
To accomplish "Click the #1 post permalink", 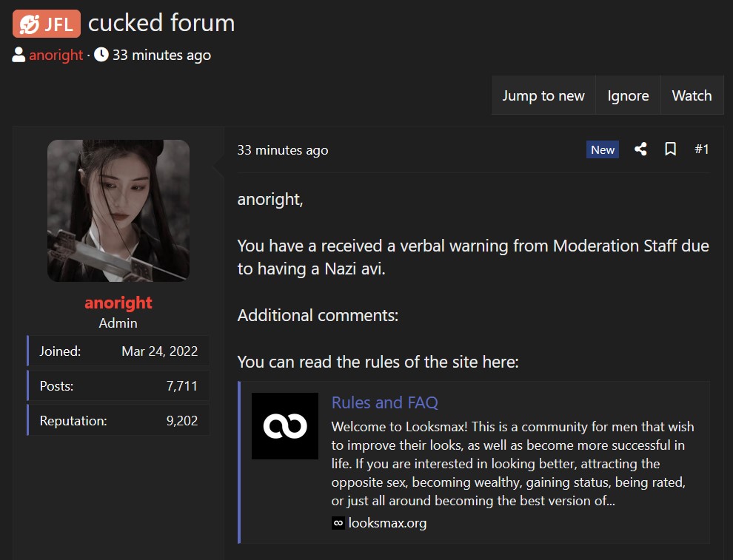I will click(702, 149).
